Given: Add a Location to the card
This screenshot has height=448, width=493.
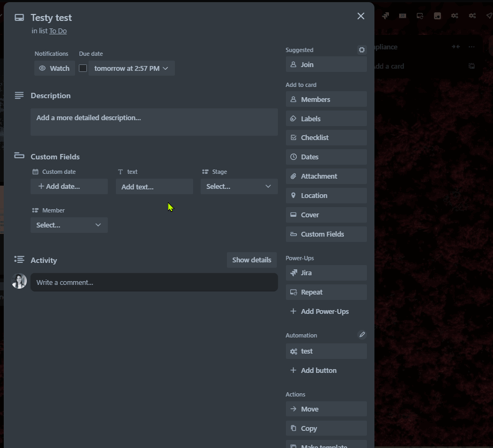Looking at the screenshot, I should 326,195.
